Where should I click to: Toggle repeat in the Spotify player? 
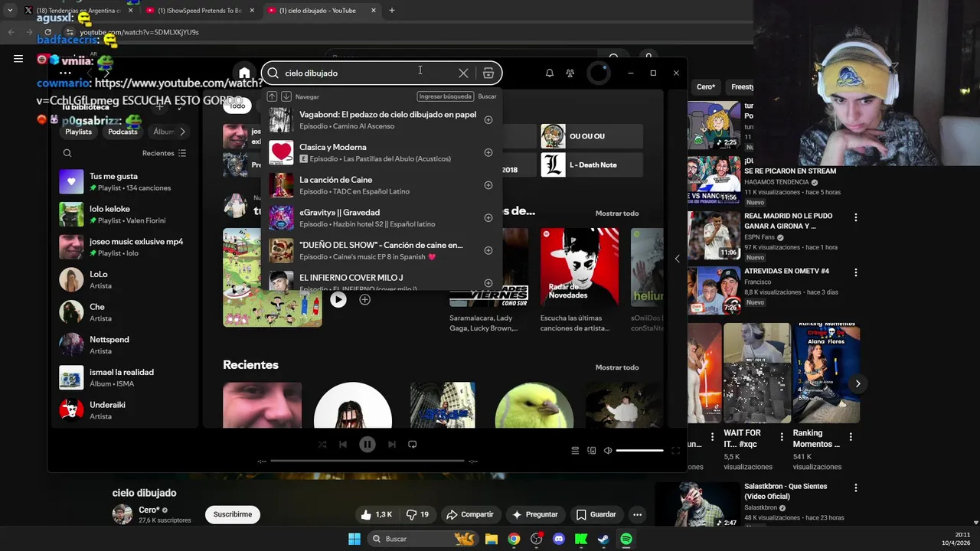413,444
